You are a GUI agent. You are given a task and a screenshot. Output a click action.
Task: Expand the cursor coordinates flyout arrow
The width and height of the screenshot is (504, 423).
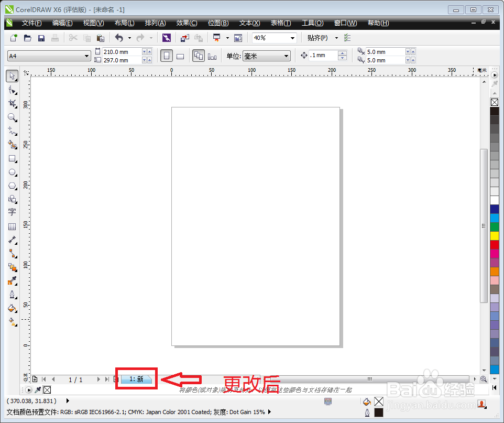pyautogui.click(x=68, y=401)
